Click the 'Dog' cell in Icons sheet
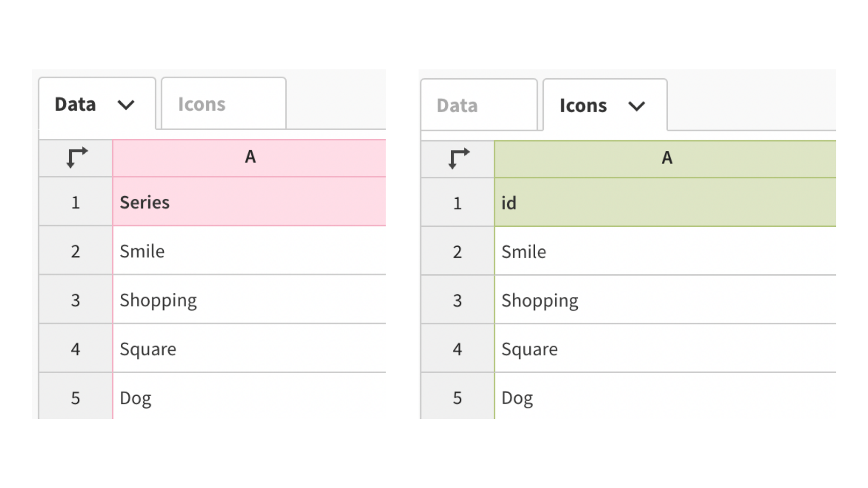This screenshot has width=868, height=488. point(665,396)
